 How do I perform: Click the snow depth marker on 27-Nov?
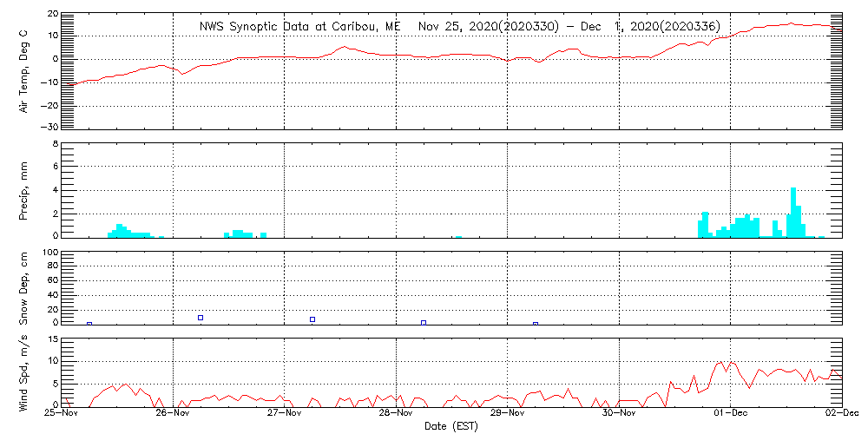point(312,319)
